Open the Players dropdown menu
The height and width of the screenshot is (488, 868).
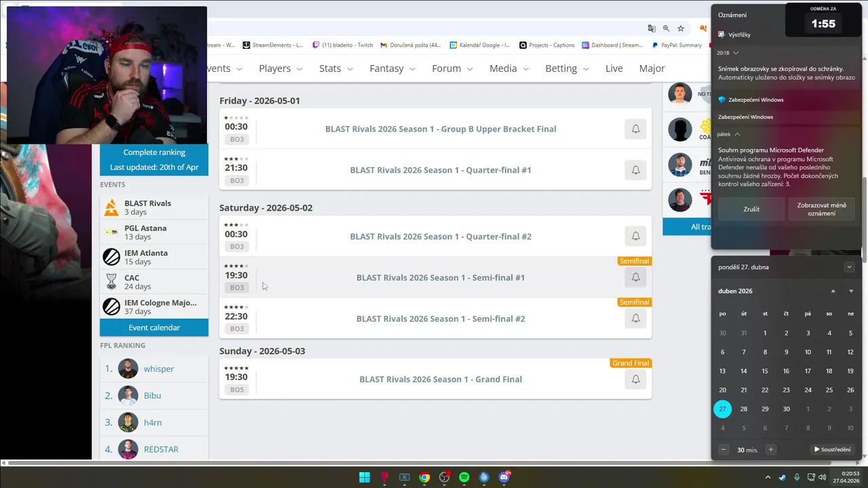(279, 68)
